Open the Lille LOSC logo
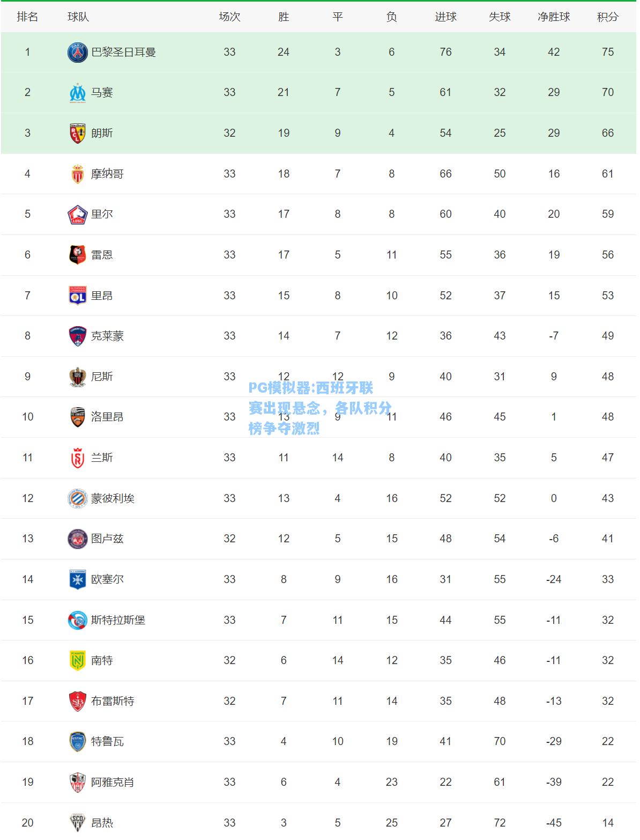The width and height of the screenshot is (640, 840). point(78,215)
